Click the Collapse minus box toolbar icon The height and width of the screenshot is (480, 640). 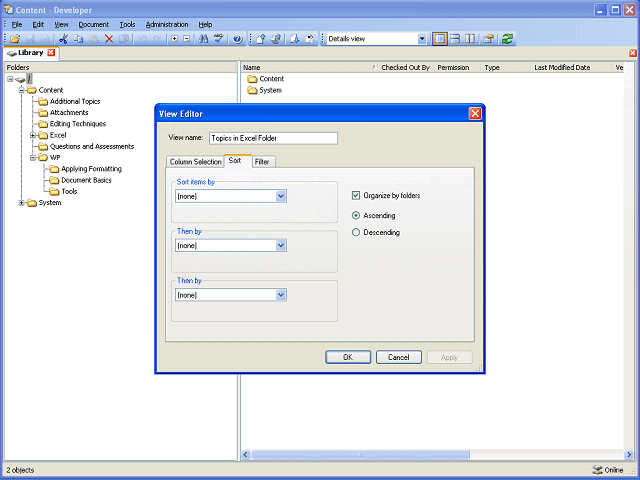point(187,39)
